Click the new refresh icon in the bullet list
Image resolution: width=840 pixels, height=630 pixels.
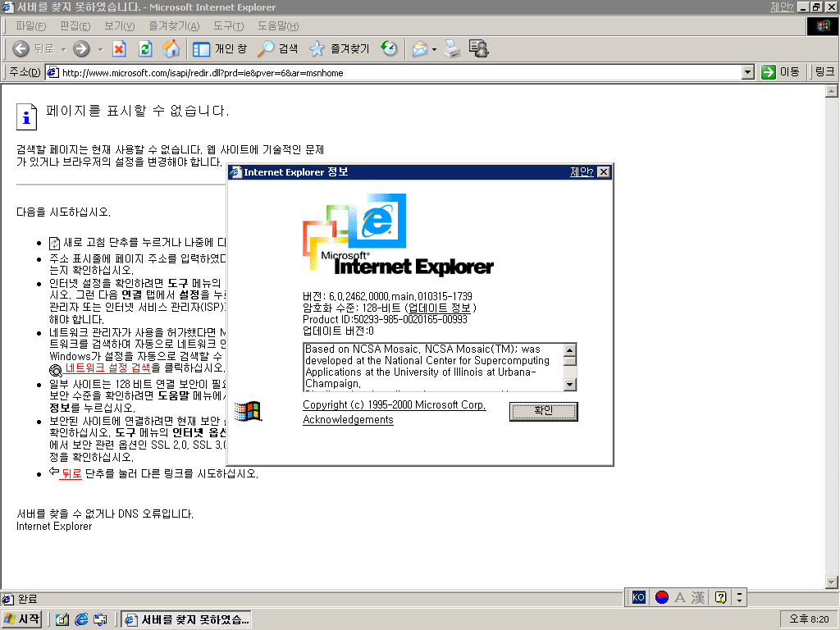tap(55, 243)
